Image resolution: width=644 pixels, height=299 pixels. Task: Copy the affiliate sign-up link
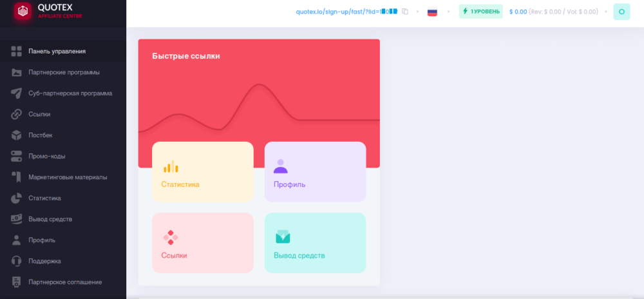tap(405, 12)
